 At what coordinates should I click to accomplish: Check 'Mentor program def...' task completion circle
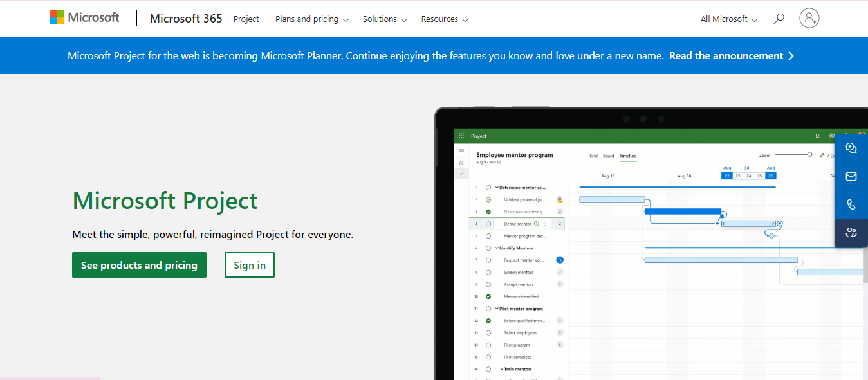click(488, 236)
